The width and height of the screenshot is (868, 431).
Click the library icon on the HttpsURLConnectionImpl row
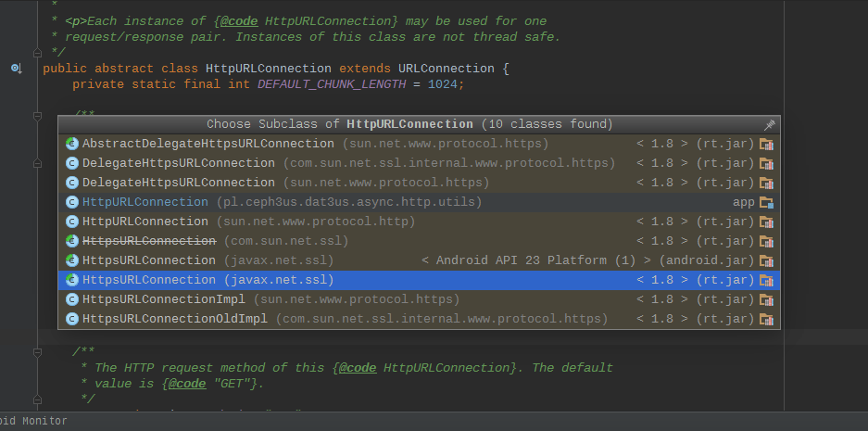coord(766,299)
